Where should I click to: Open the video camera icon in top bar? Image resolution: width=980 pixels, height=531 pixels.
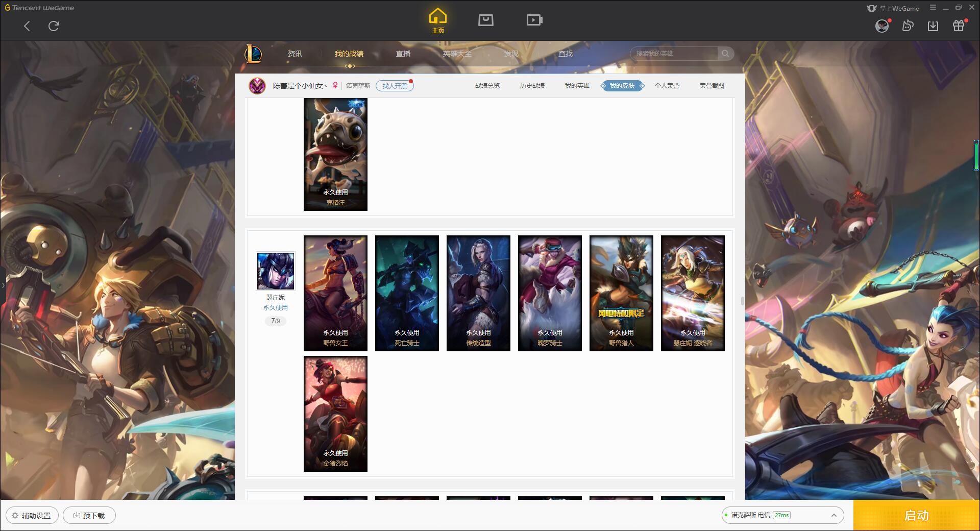point(534,20)
